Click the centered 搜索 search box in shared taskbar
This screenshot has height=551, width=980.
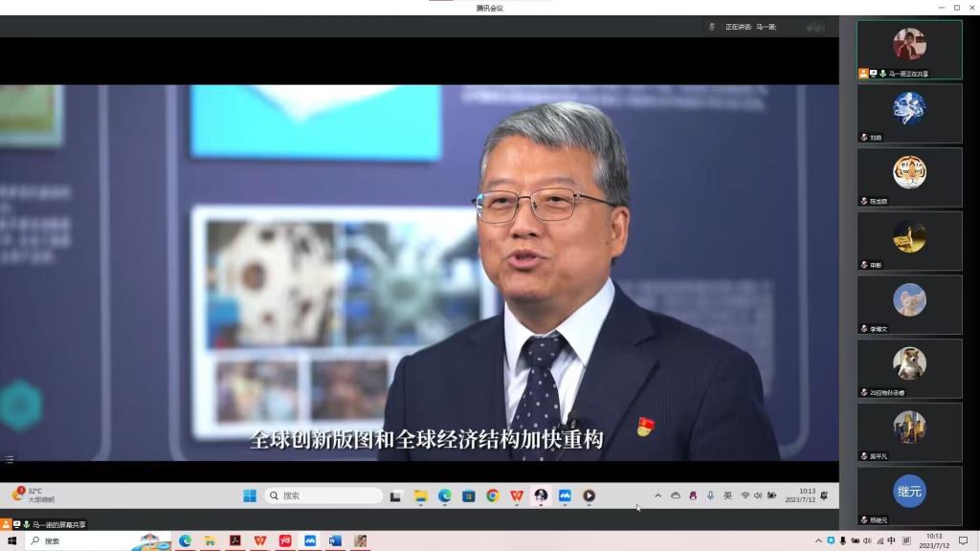(x=323, y=496)
